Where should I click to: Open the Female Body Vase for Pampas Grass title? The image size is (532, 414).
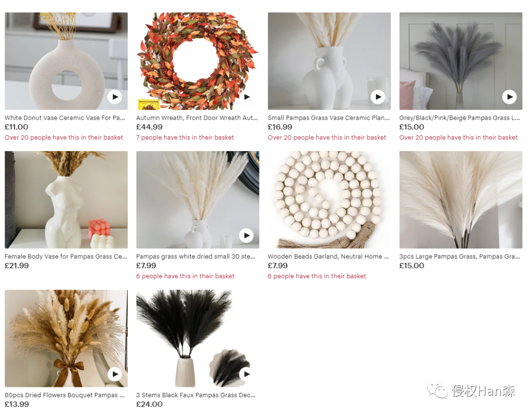(x=66, y=256)
